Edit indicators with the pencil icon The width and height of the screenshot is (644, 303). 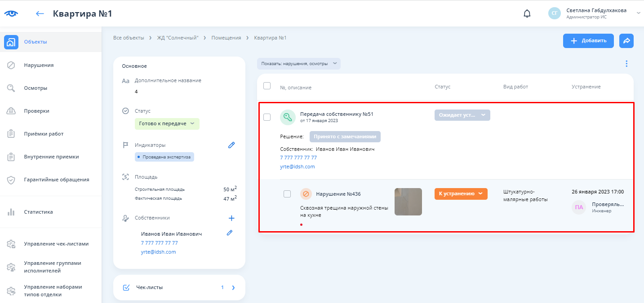(231, 145)
